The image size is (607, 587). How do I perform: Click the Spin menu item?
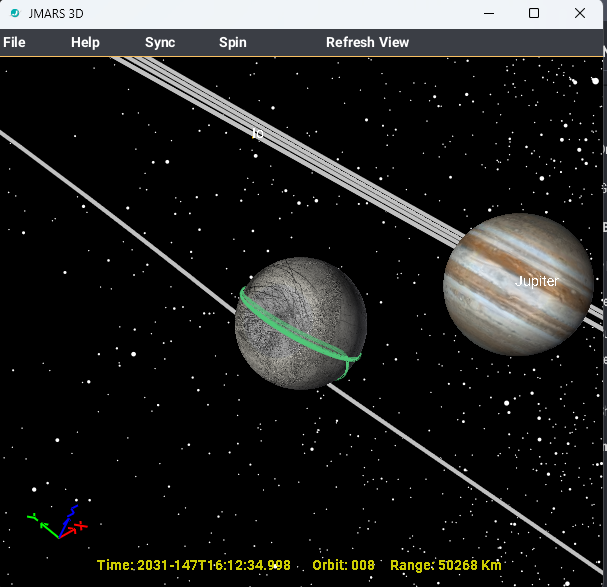point(233,42)
